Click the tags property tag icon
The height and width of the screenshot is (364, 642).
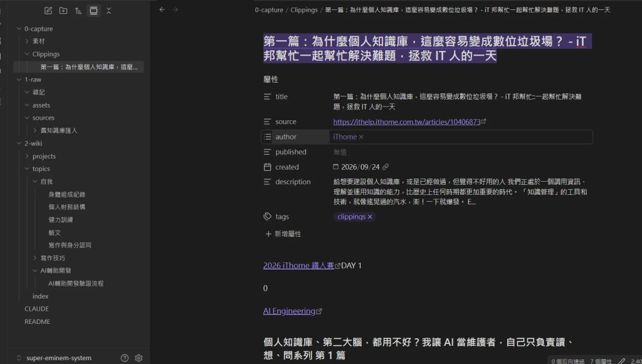[x=267, y=217]
